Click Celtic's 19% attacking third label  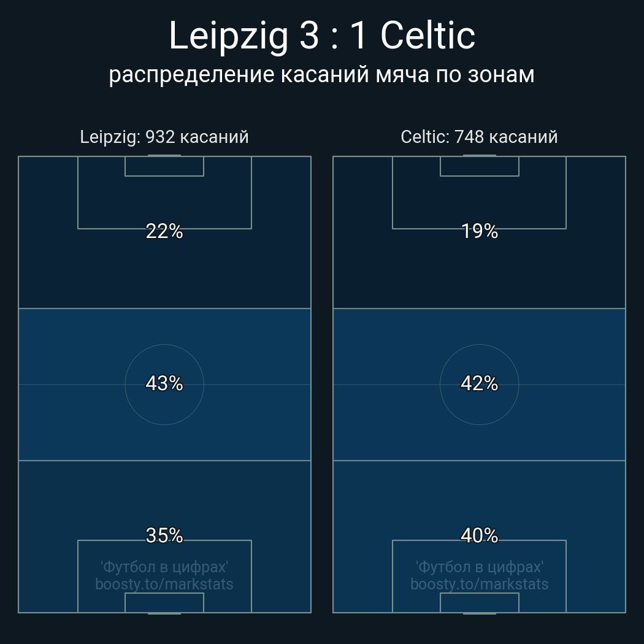479,231
